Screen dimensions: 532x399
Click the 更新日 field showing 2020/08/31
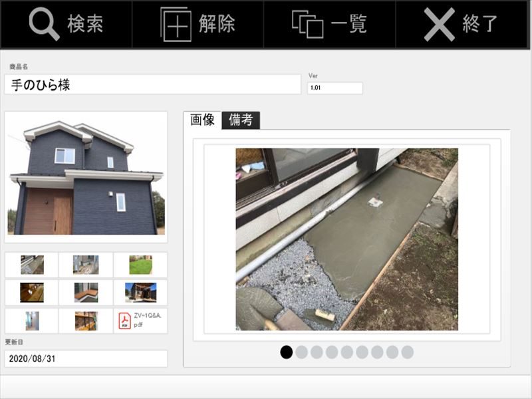[86, 358]
